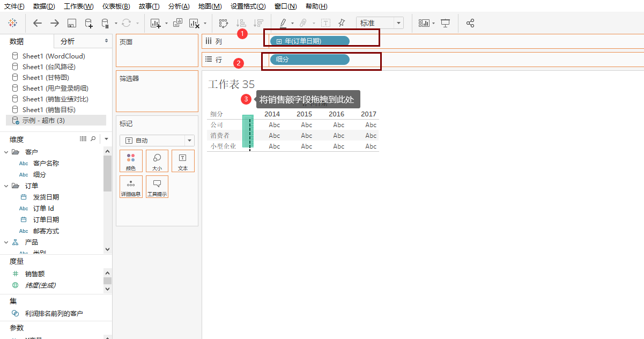Screen dimensions: 644x339
Task: Open the 设置格式(O) menu
Action: pos(248,6)
